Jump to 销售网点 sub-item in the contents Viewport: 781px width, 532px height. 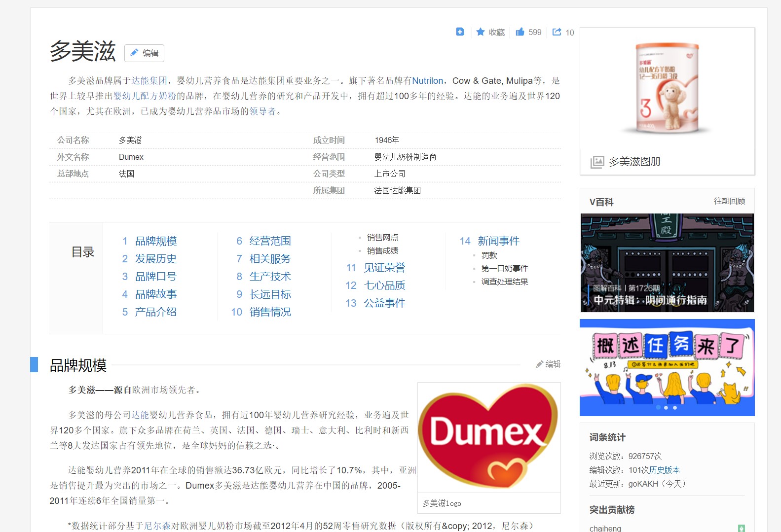[x=382, y=238]
